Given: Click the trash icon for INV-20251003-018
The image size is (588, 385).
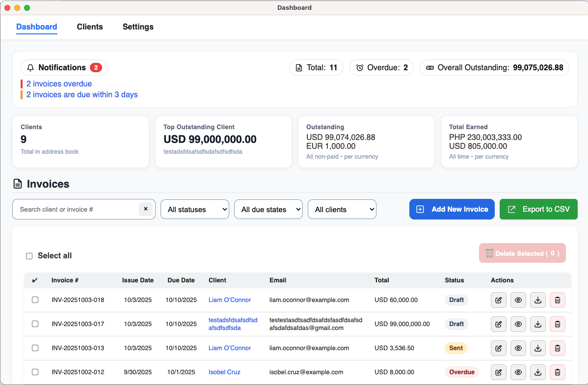Looking at the screenshot, I should click(557, 300).
